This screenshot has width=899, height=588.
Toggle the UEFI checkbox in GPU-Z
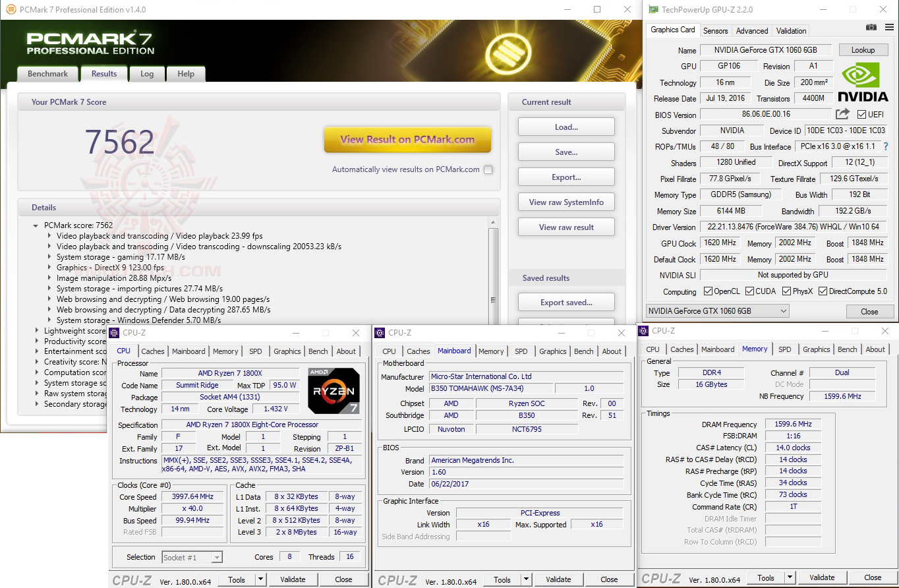pyautogui.click(x=861, y=115)
